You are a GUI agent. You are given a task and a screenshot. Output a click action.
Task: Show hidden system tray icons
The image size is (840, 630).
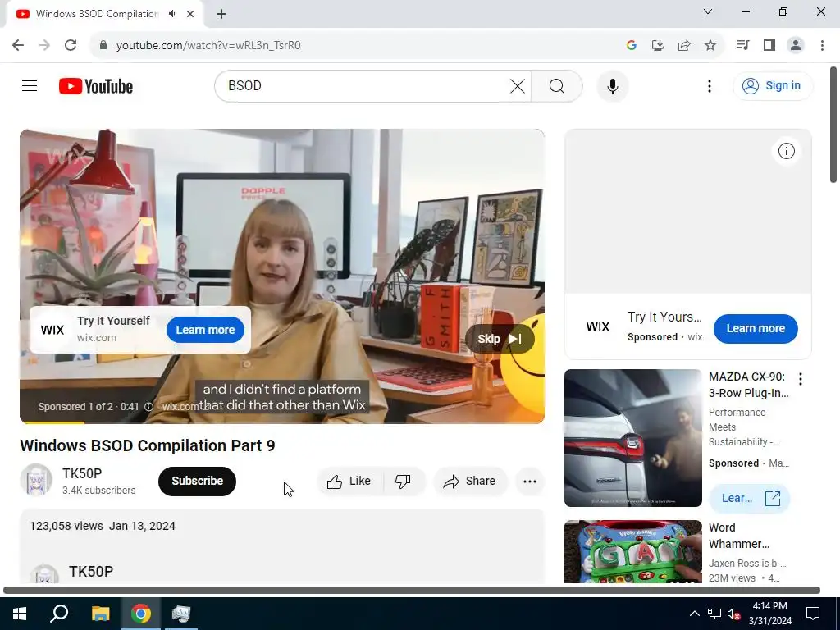(694, 614)
